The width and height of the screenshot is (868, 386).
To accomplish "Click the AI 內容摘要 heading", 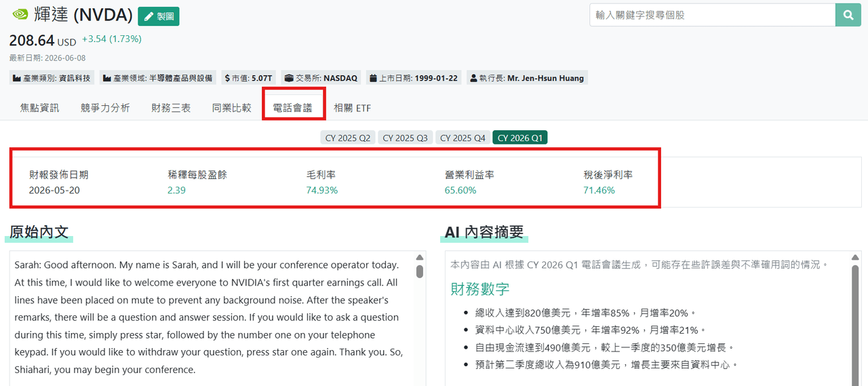I will (484, 232).
